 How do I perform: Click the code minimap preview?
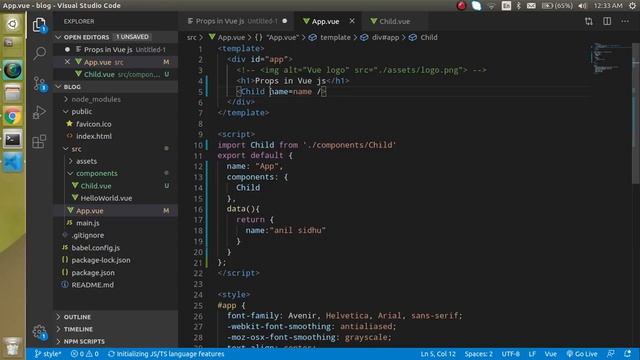tap(608, 58)
